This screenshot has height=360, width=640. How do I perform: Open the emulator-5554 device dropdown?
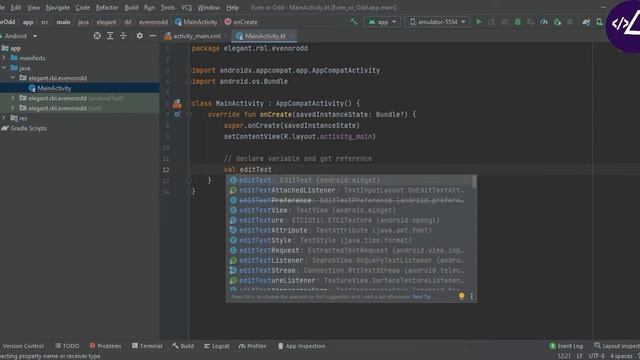pyautogui.click(x=437, y=22)
